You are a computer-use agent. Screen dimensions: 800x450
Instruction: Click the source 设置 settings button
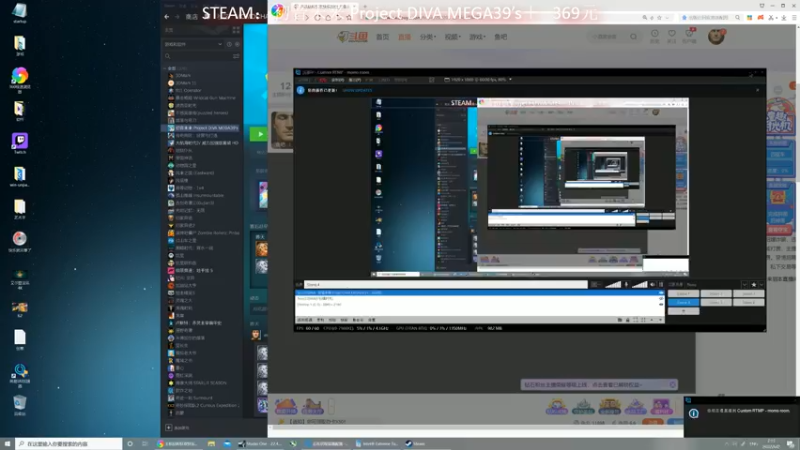(371, 320)
